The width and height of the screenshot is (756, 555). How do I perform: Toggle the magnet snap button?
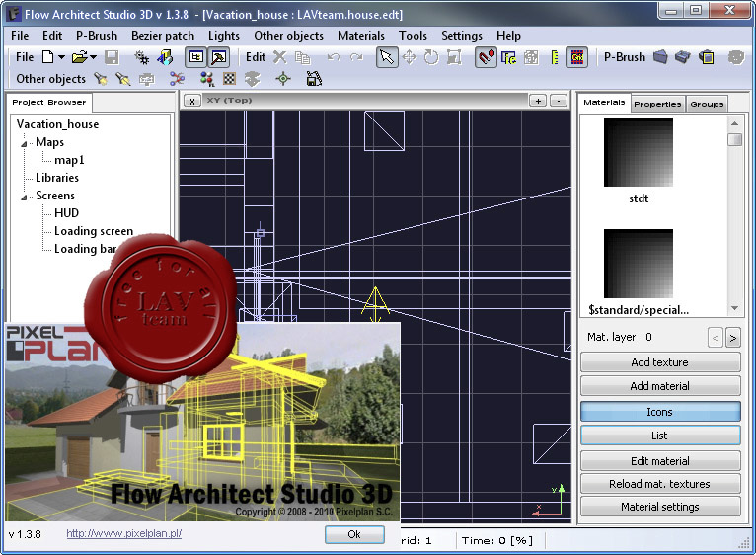[x=486, y=57]
